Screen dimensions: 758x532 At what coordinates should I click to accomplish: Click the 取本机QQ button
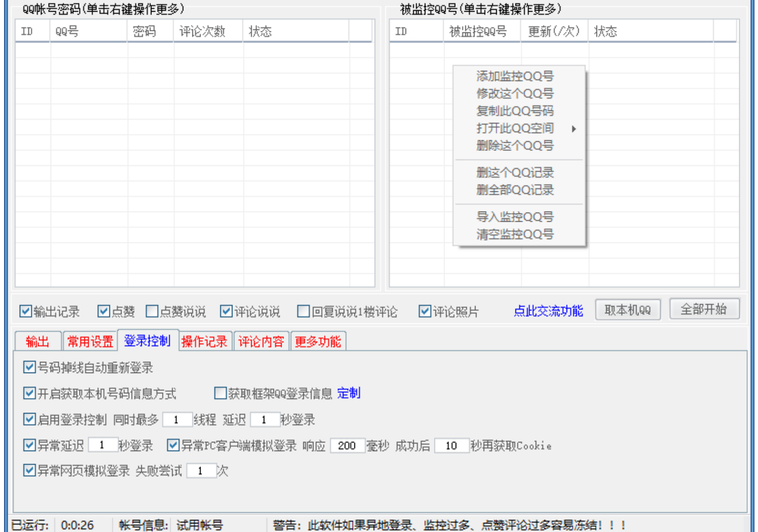(628, 310)
